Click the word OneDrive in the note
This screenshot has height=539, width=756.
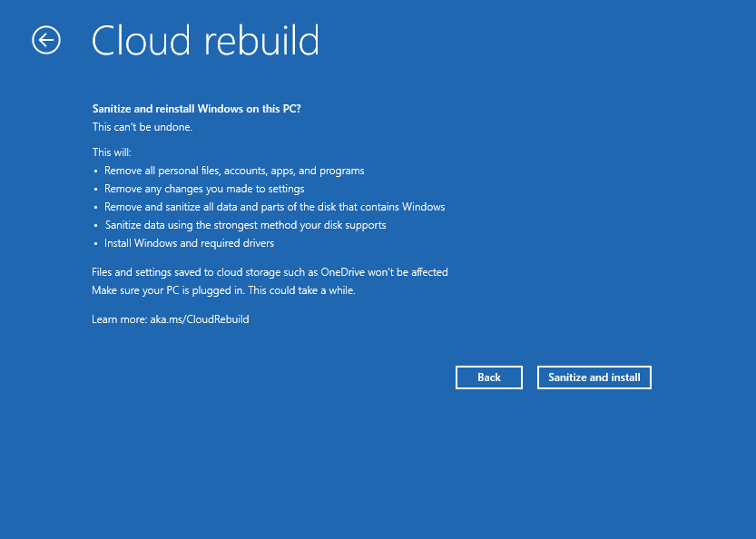point(343,272)
